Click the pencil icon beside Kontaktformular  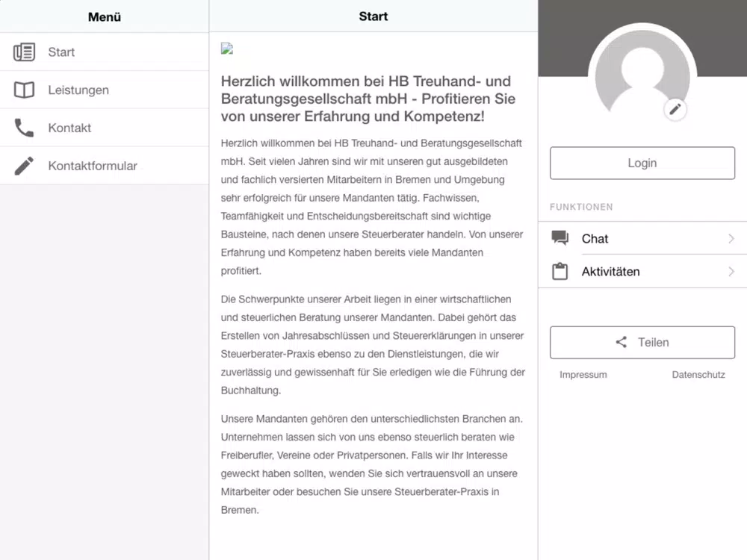(x=25, y=166)
